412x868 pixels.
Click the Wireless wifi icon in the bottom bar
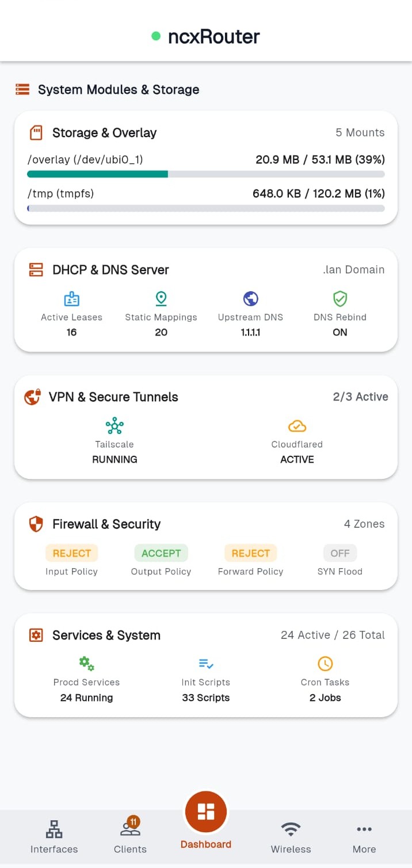point(291,829)
